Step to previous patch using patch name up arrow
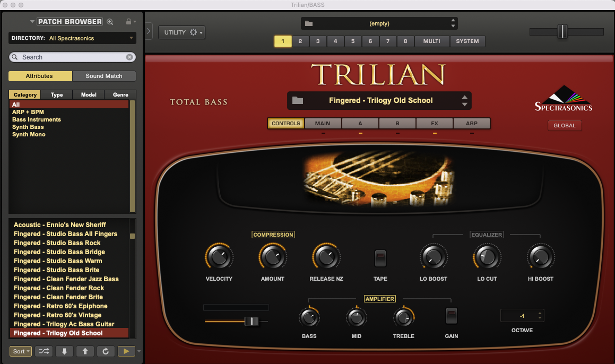This screenshot has width=615, height=364. (465, 97)
